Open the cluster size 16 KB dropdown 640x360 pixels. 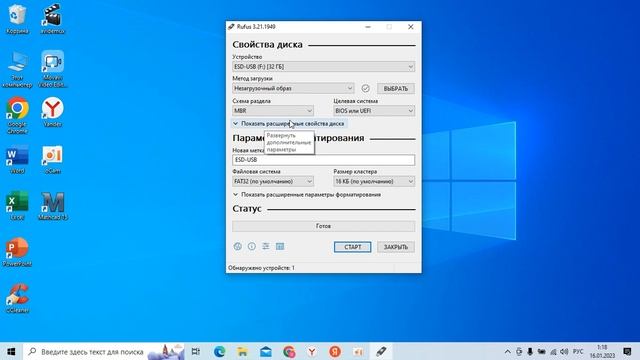click(374, 181)
